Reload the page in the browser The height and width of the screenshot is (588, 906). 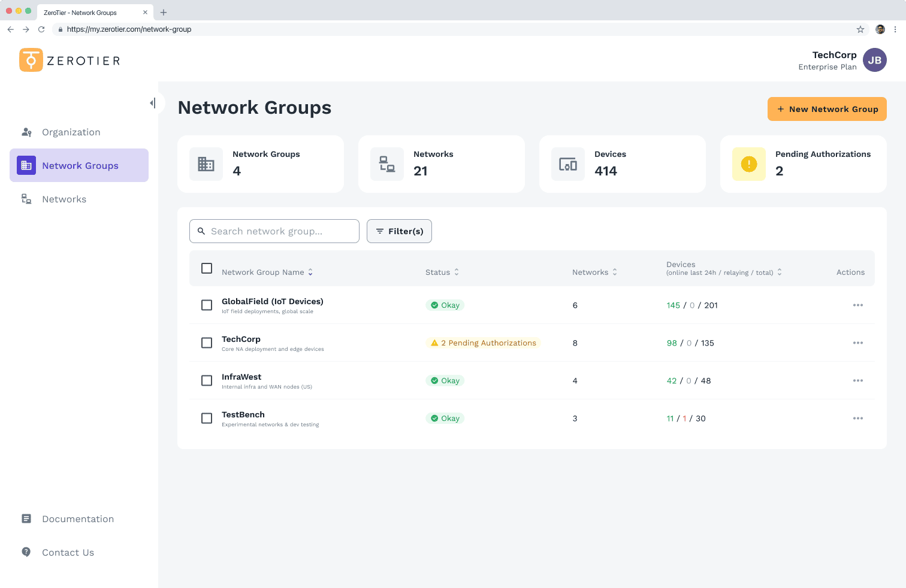point(41,29)
